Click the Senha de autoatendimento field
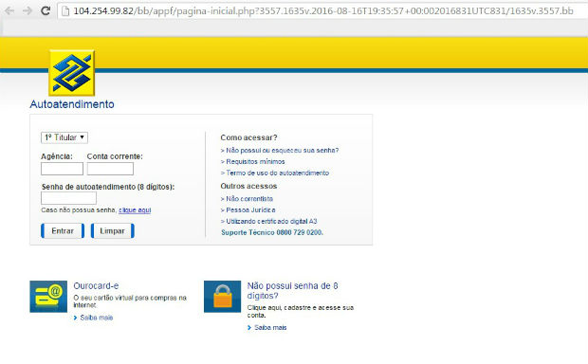588x364 pixels. 68,198
